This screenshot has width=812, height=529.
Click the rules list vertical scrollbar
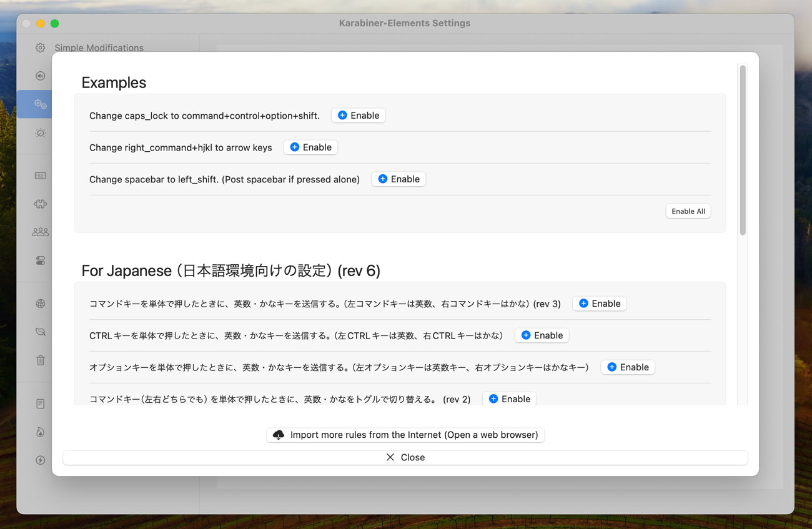(743, 150)
